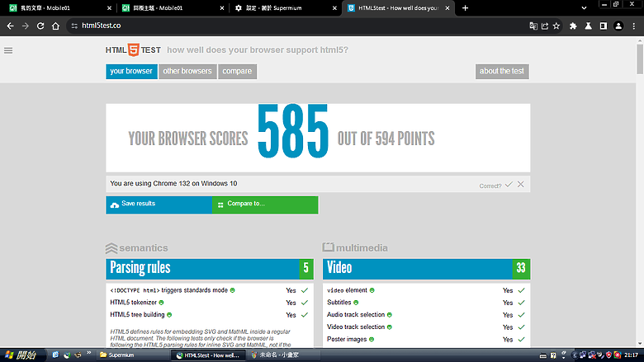Click the page vertical scrollbar thumb
The width and height of the screenshot is (644, 362).
[x=640, y=59]
